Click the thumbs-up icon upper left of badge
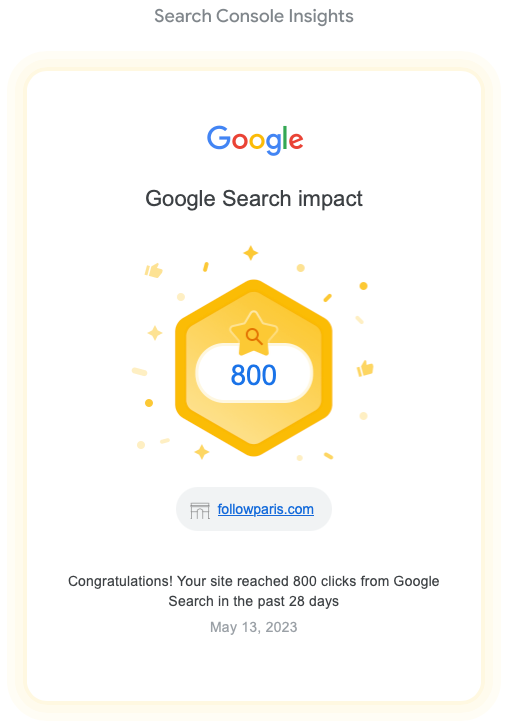The image size is (513, 723). [x=153, y=270]
